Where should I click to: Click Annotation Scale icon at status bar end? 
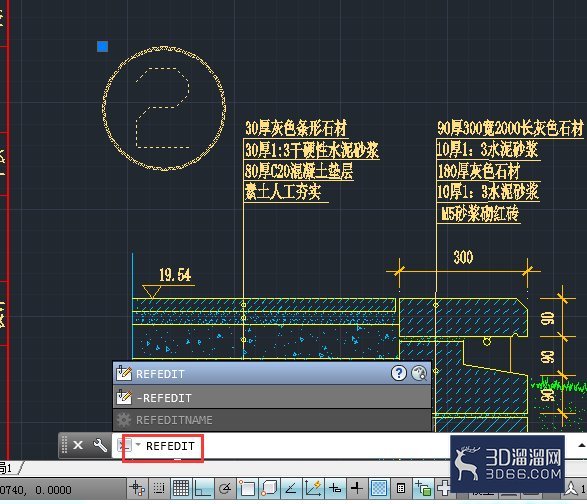(x=572, y=489)
